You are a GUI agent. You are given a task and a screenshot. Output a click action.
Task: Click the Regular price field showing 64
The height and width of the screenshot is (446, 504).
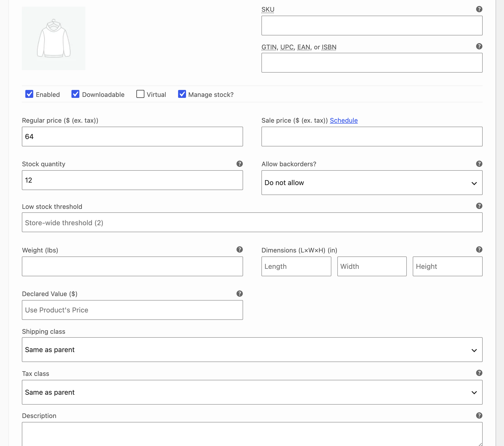point(132,137)
